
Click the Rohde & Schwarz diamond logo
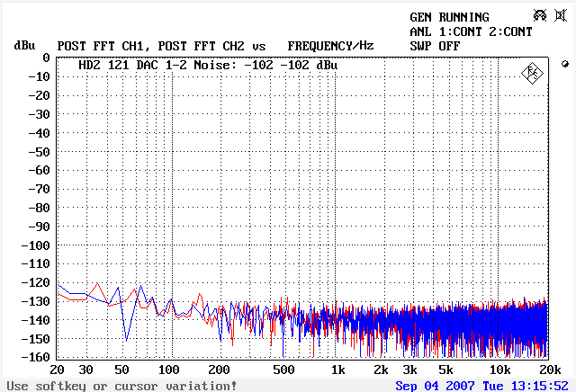[x=532, y=73]
